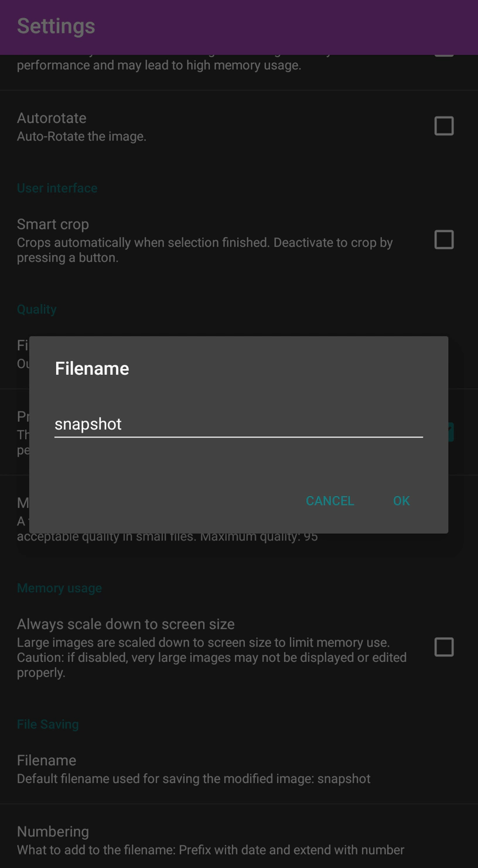Uncheck the teal checkbox peeking right of dialog

pos(451,432)
